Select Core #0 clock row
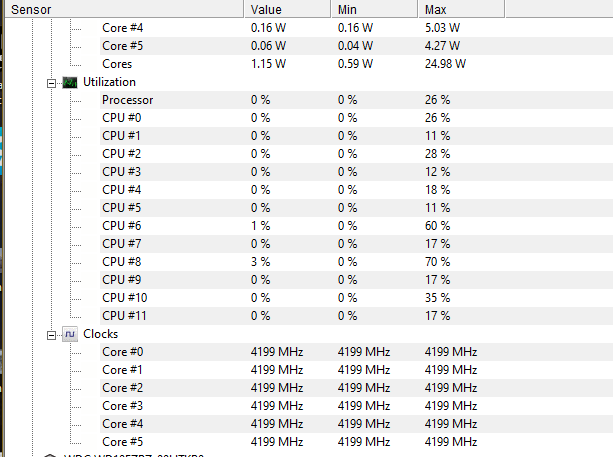 [357, 352]
